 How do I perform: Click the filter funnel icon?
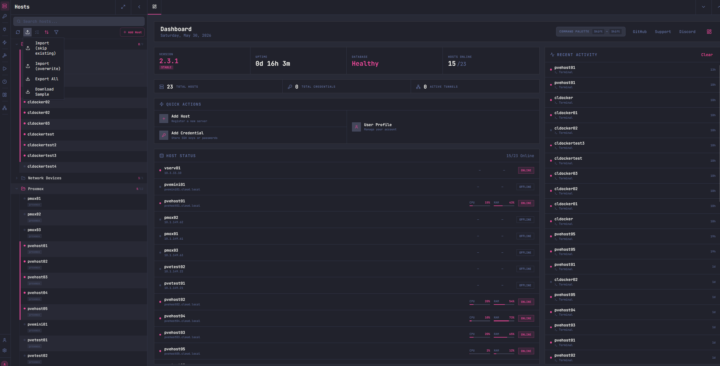56,32
